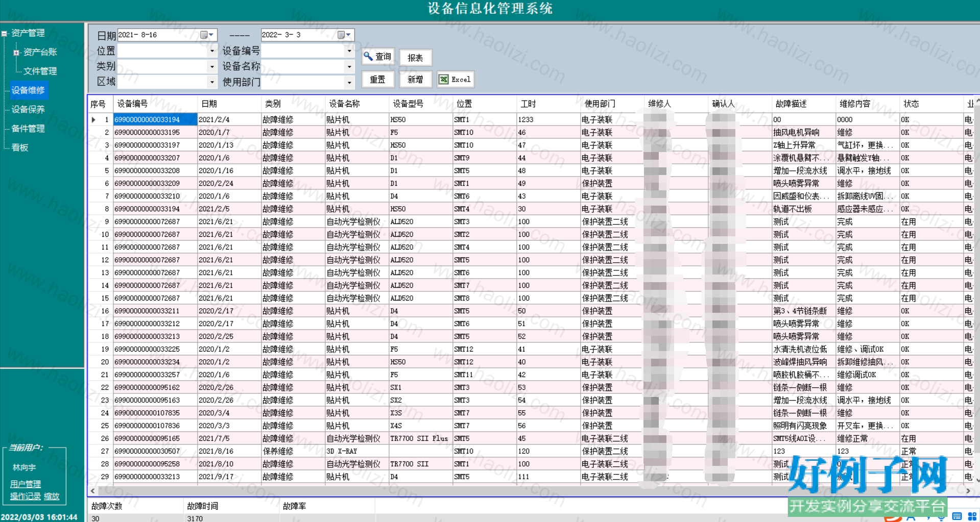Open 资产台账 in the sidebar
Screen dimensions: 980x522
point(40,52)
